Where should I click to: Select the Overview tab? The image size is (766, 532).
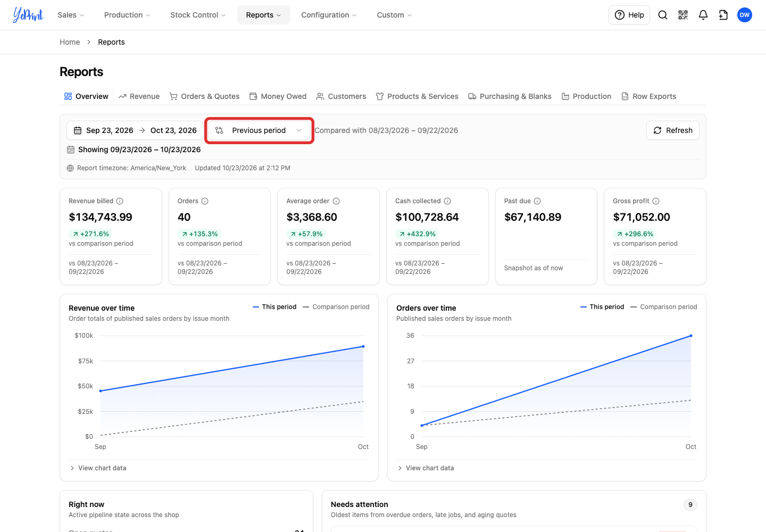click(x=86, y=96)
